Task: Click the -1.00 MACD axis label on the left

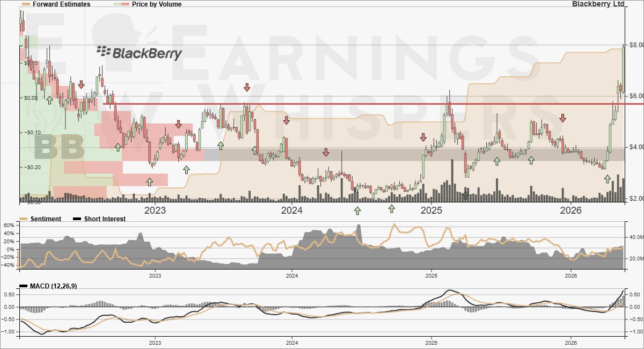Action: pyautogui.click(x=9, y=332)
